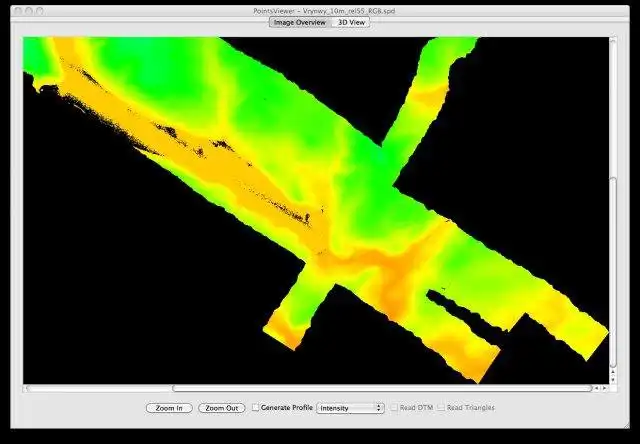
Task: Click the lidar elevation image canvas
Action: tap(316, 210)
